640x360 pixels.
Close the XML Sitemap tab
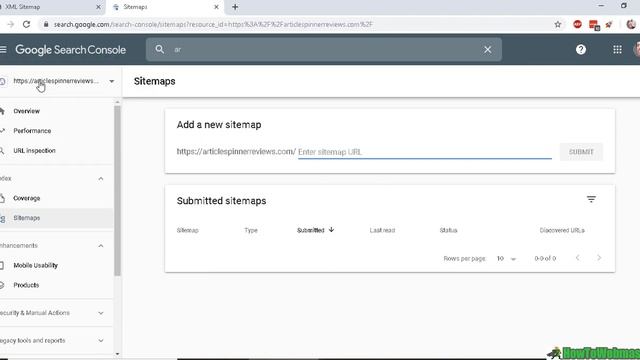(98, 7)
